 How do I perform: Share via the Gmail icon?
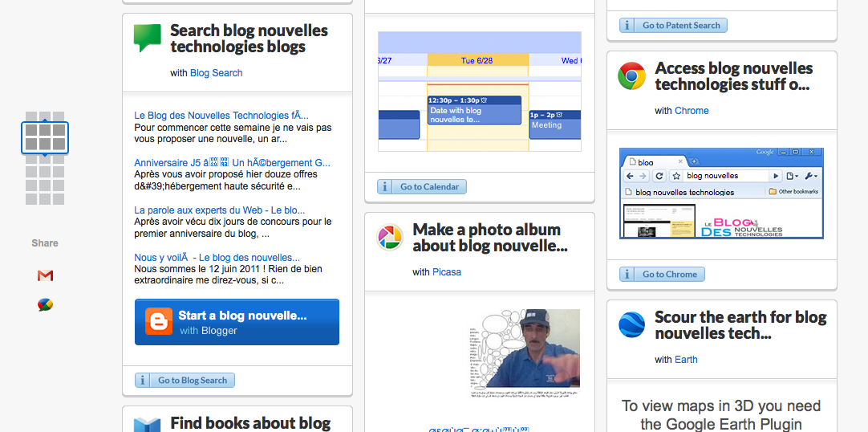(45, 275)
